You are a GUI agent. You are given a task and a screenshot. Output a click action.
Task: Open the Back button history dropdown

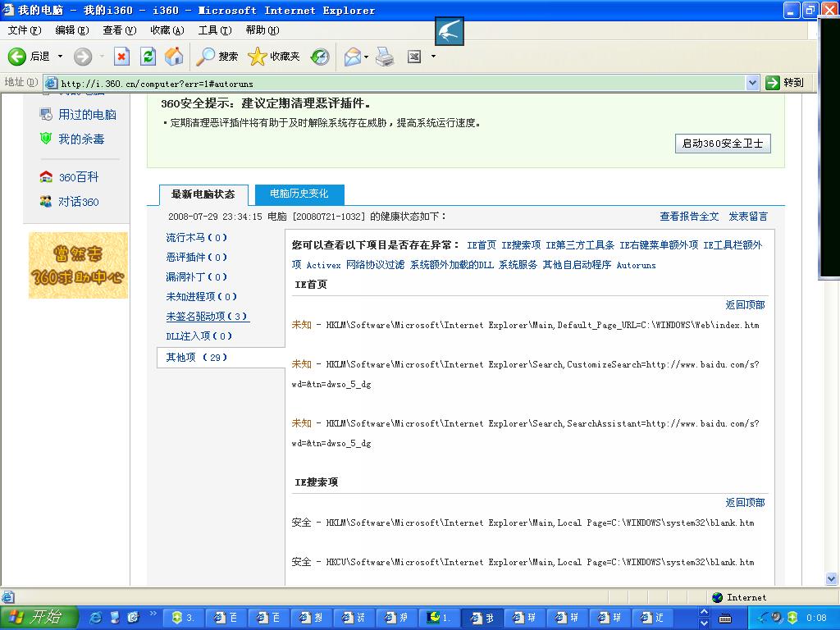[x=60, y=57]
